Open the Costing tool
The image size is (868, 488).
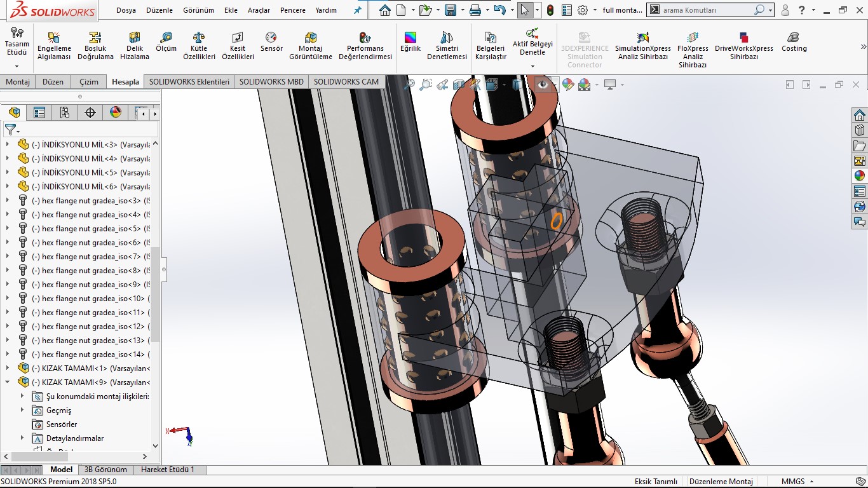(794, 42)
